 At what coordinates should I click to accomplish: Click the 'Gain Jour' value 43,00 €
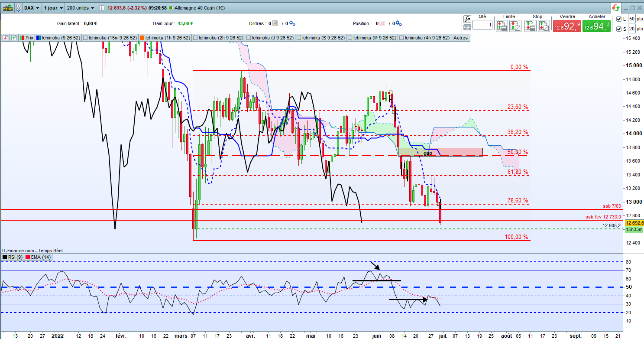186,24
